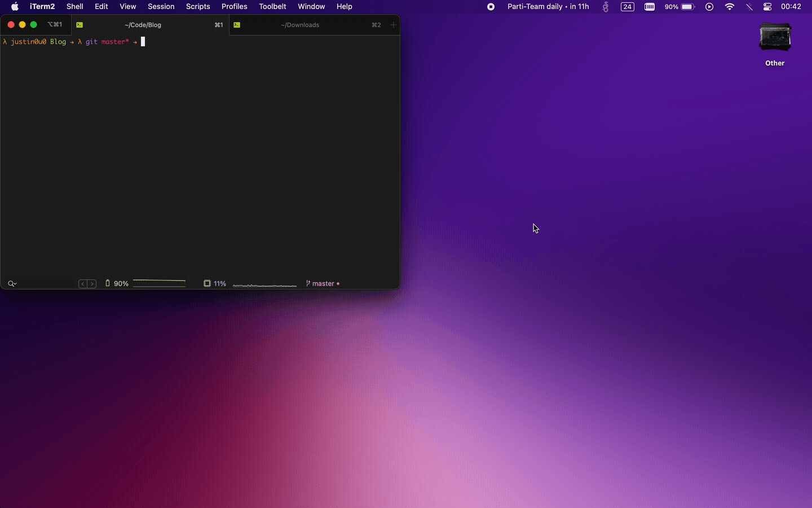Click the screen recording stop icon in menu bar
Image resolution: width=812 pixels, height=508 pixels.
tap(490, 7)
